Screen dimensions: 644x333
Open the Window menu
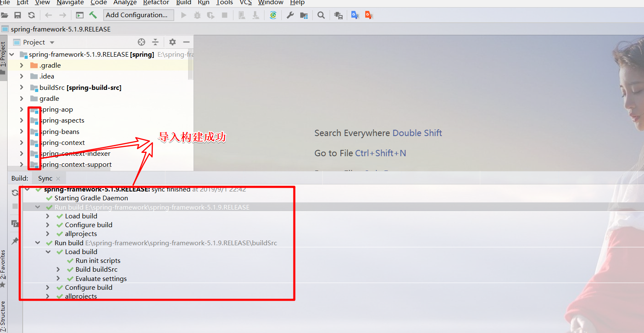click(271, 3)
